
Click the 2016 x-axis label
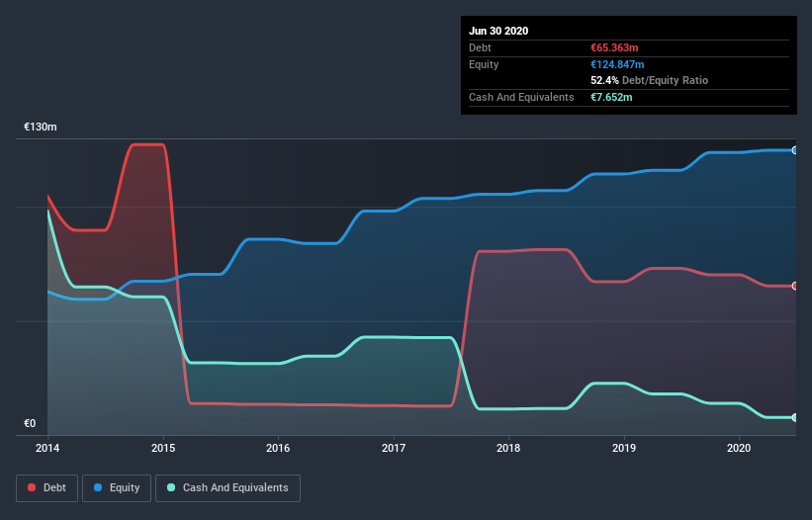(x=278, y=448)
